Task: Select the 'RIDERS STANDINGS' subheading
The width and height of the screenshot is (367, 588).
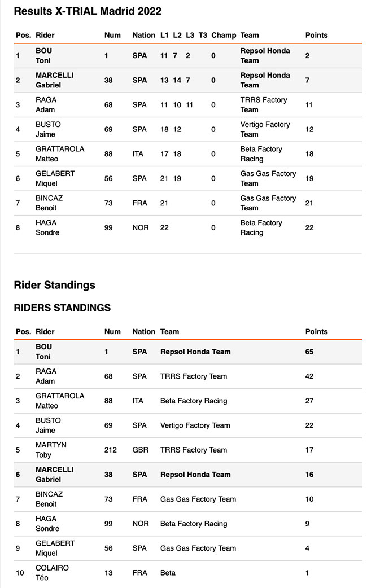Action: (x=62, y=308)
